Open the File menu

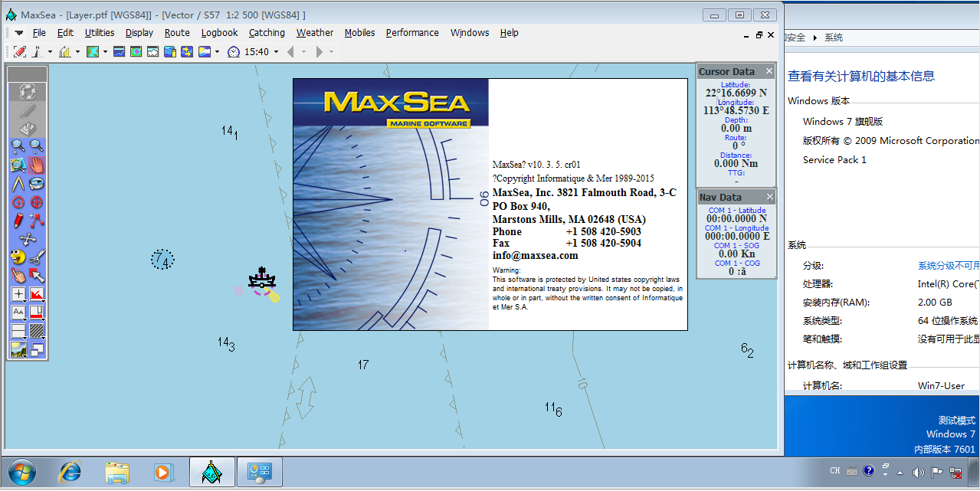39,33
